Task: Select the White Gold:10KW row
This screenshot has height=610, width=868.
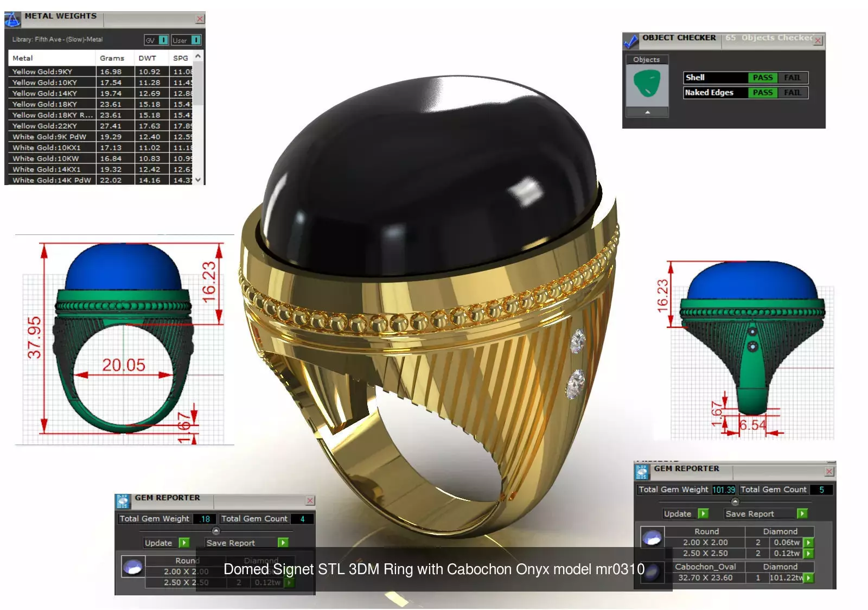Action: point(101,158)
